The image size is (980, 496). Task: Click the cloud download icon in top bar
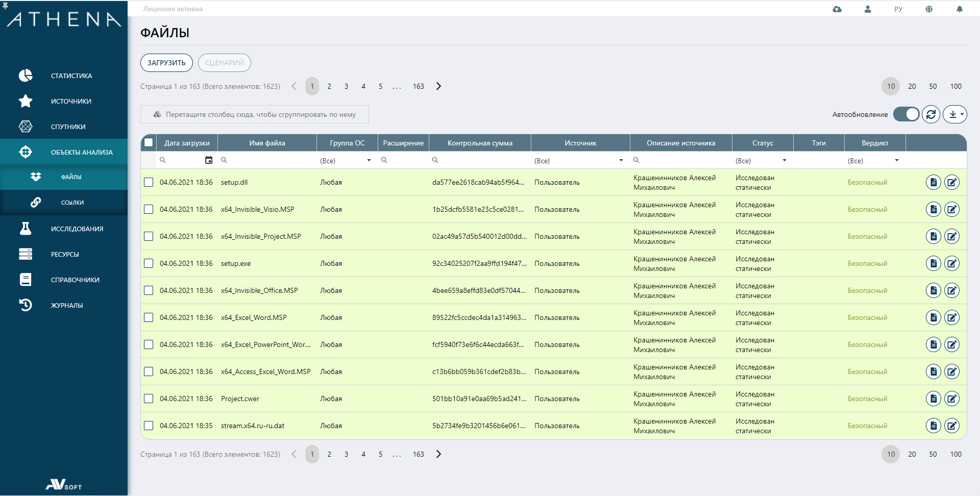click(x=837, y=9)
